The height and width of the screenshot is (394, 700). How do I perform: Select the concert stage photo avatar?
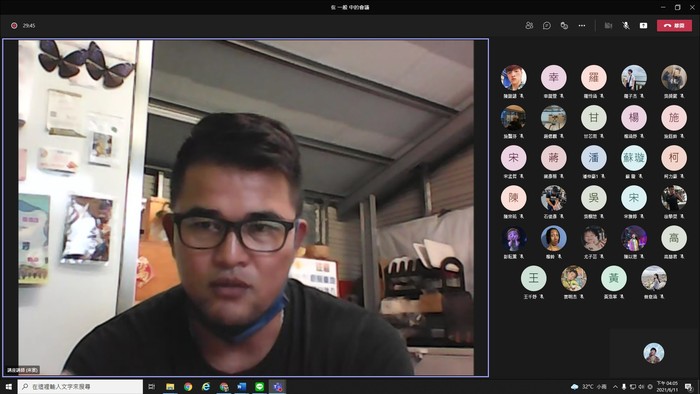(x=634, y=238)
